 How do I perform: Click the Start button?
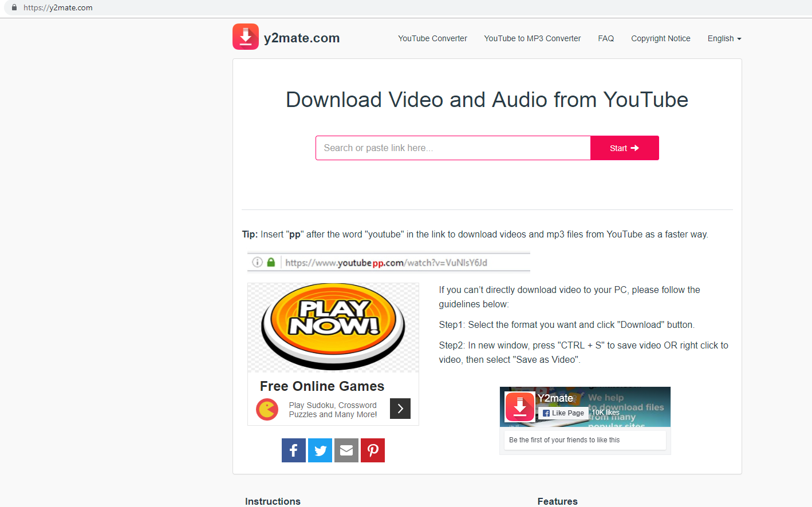pos(625,148)
